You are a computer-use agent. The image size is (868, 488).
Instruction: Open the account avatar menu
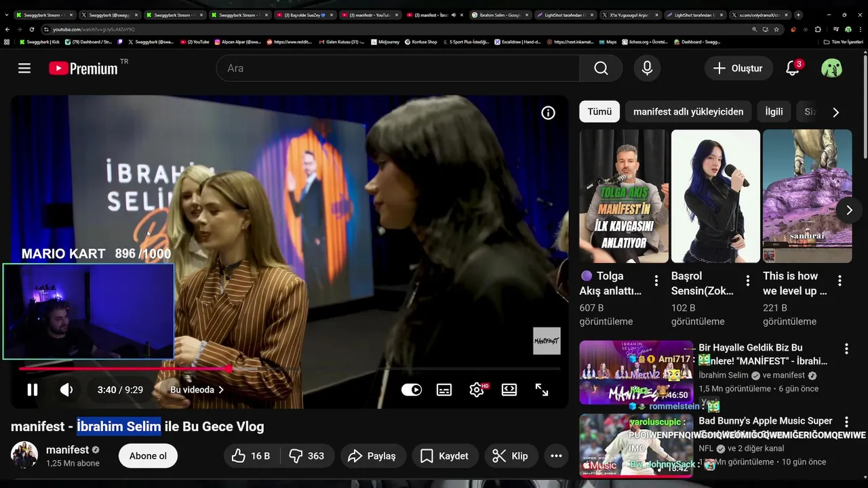tap(831, 68)
